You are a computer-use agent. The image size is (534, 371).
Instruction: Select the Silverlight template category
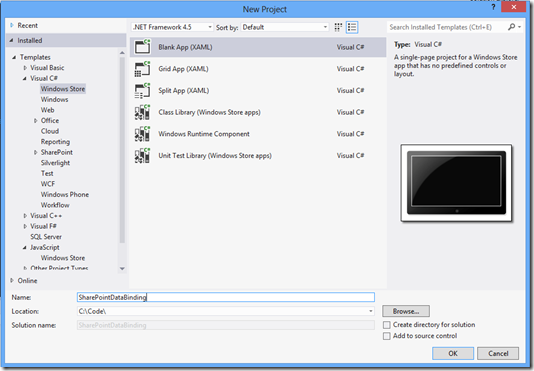pos(55,163)
